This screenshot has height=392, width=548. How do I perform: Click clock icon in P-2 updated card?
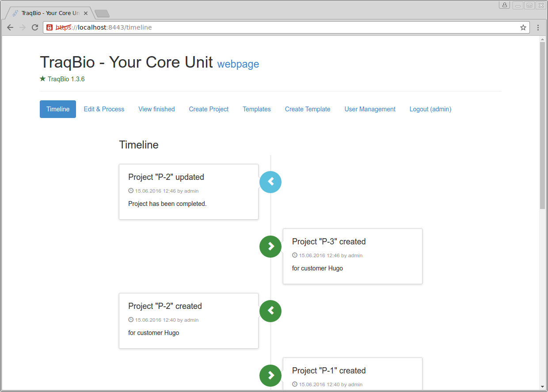pos(131,191)
